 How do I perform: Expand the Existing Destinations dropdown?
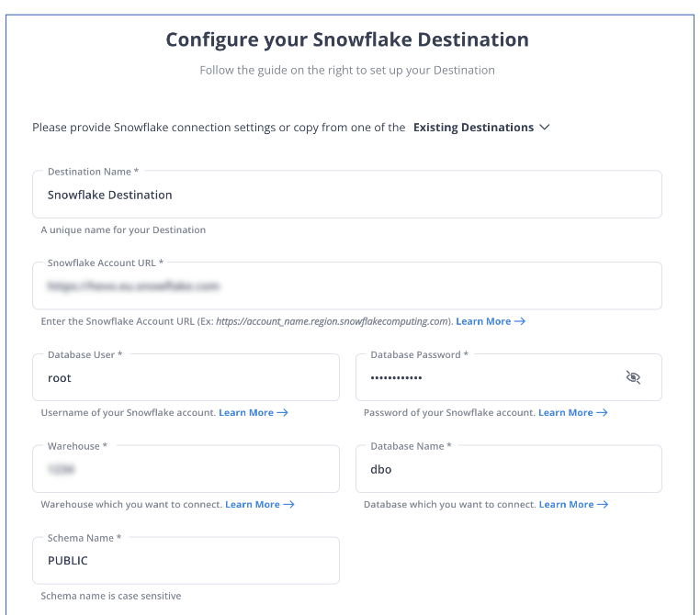click(x=481, y=128)
